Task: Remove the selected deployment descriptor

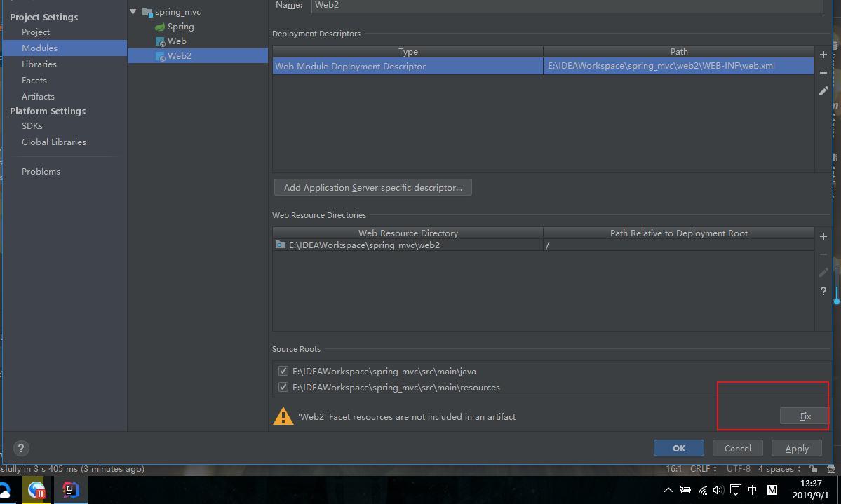Action: [x=823, y=73]
